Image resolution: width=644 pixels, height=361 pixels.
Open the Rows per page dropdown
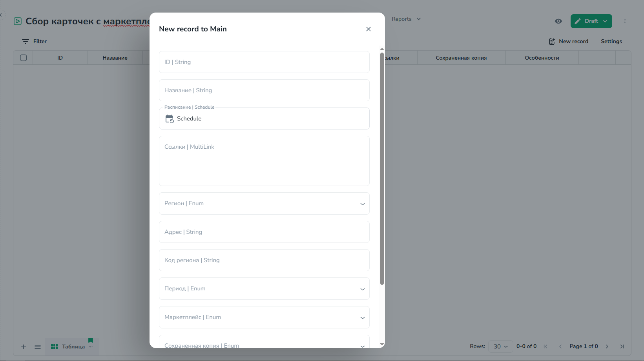(x=500, y=346)
